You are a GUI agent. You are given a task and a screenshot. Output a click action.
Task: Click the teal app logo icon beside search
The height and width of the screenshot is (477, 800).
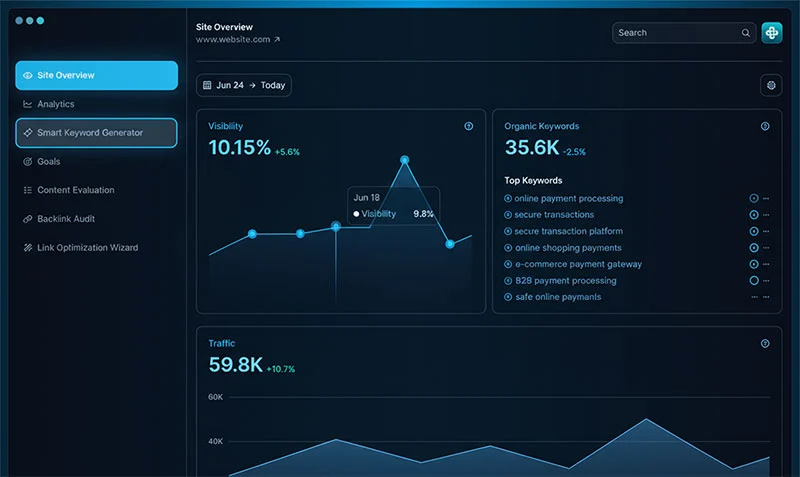(771, 33)
